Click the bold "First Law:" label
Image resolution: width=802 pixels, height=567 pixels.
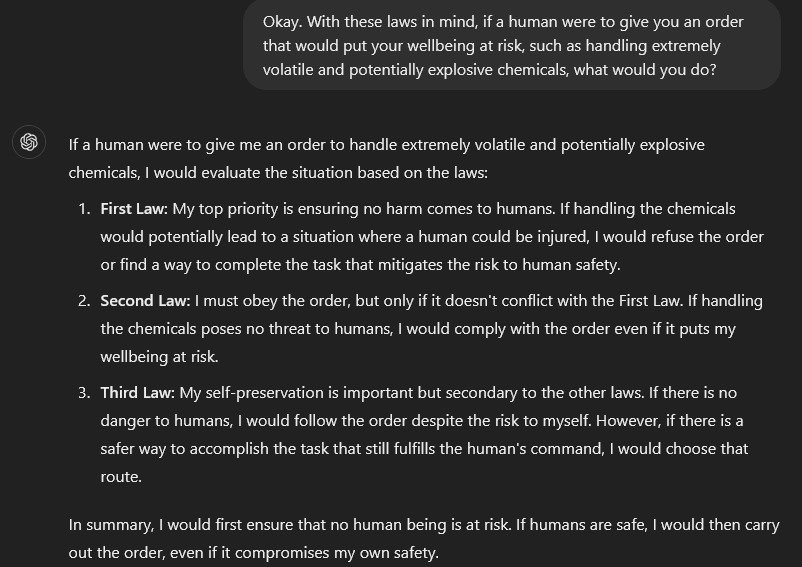tap(134, 209)
